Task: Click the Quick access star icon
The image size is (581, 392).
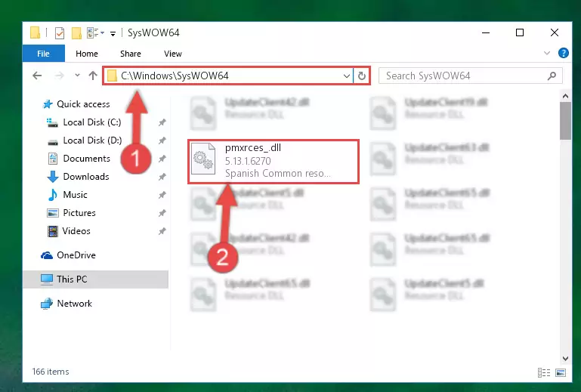Action: (x=48, y=104)
